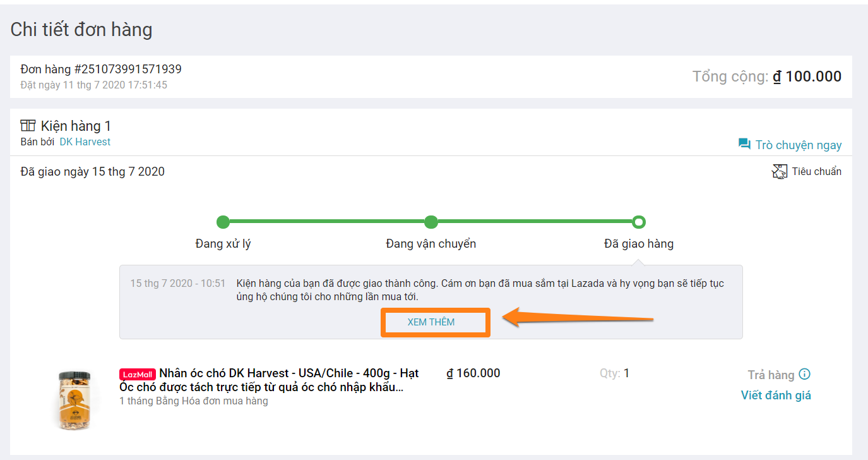Screen dimensions: 868x460
Task: Click the Đang vận chuyển progress node
Action: (x=431, y=222)
